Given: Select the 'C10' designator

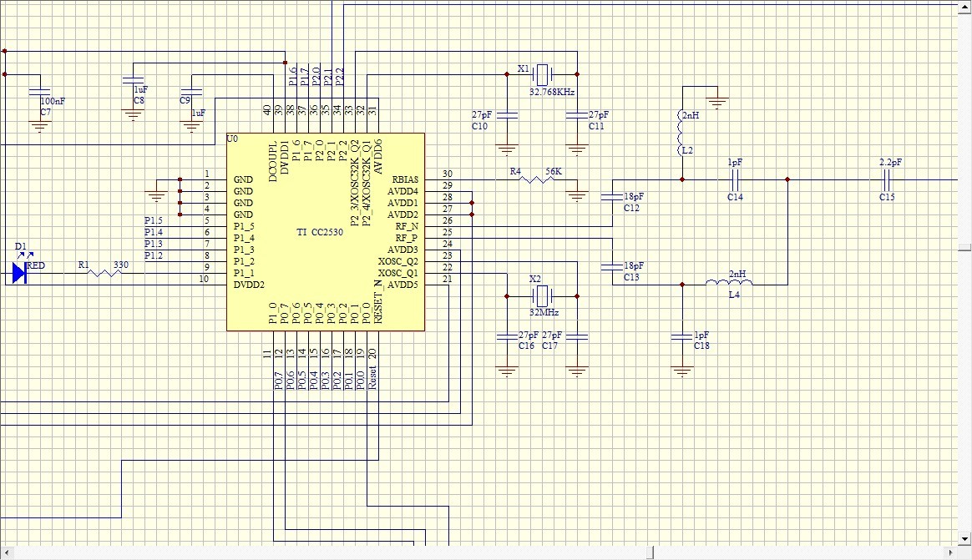Looking at the screenshot, I should (x=480, y=126).
